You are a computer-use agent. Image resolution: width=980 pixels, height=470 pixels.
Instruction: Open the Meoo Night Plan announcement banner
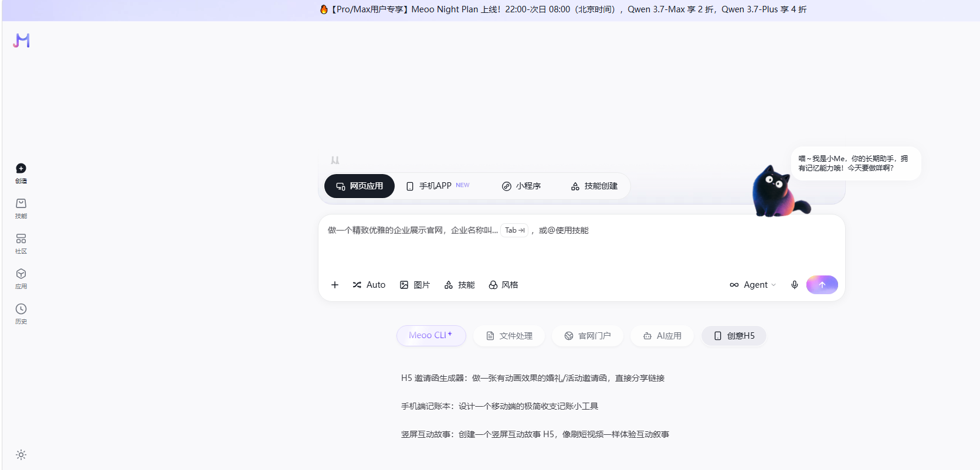(563, 9)
